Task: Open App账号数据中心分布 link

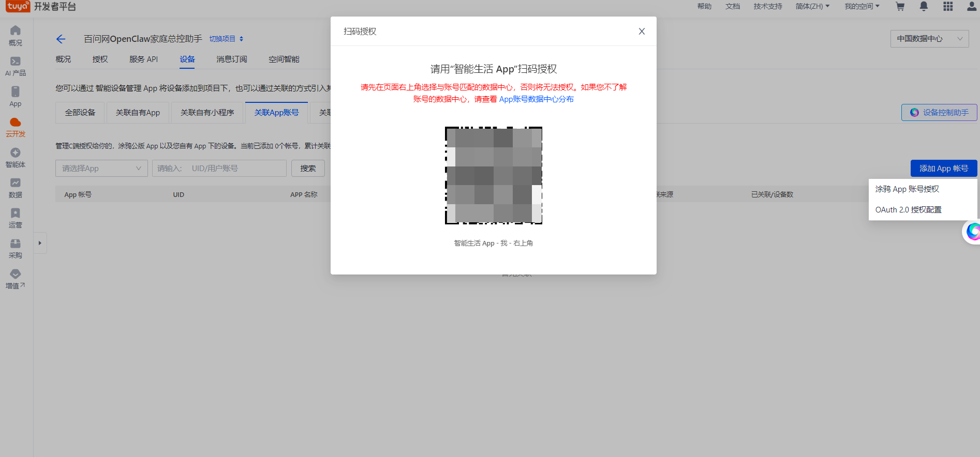Action: coord(536,99)
